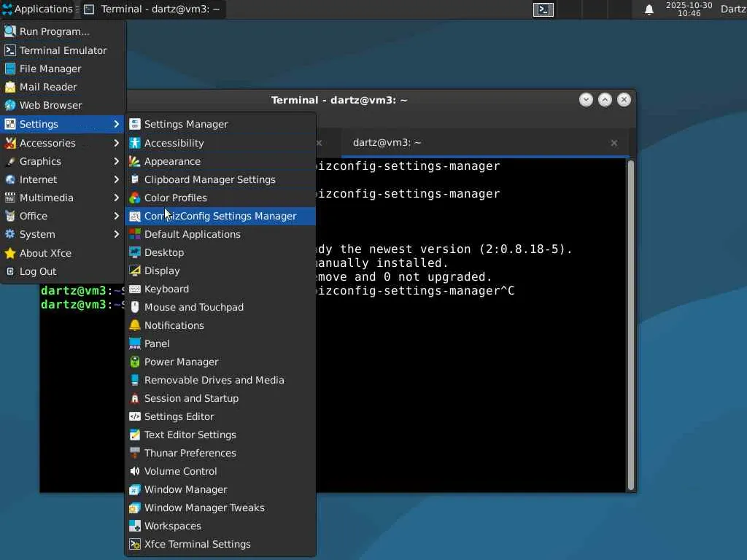Expand the Accessories submenu arrow
The width and height of the screenshot is (747, 560).
click(x=116, y=143)
